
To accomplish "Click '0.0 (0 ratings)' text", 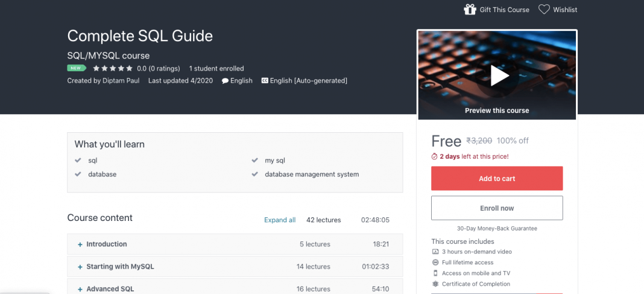I will pos(159,68).
